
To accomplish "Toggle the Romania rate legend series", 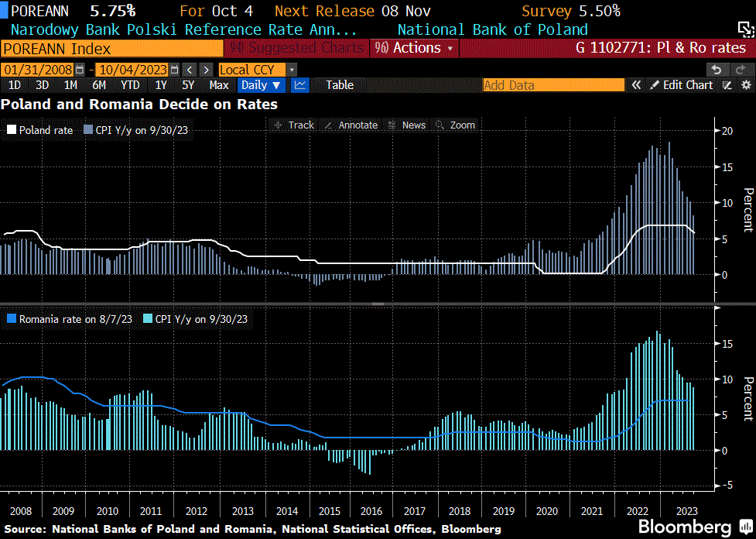I will click(x=70, y=319).
